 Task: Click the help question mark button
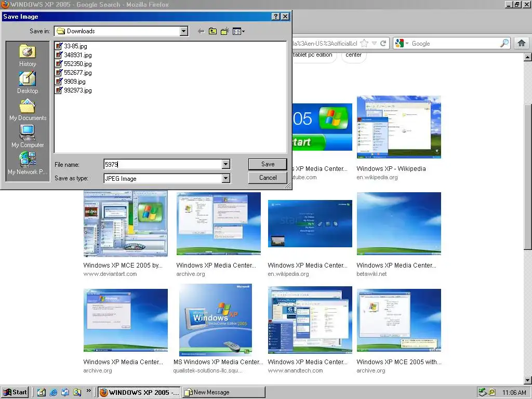(276, 16)
